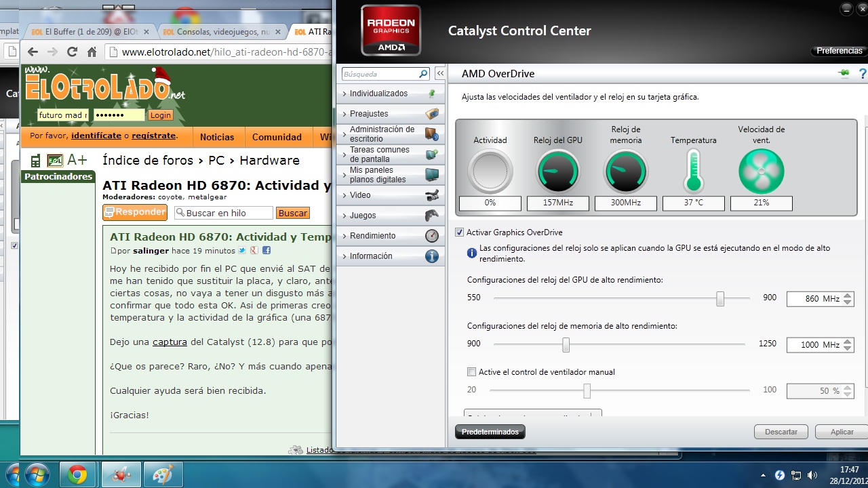Click the fan speed slider handle
868x488 pixels.
[587, 391]
